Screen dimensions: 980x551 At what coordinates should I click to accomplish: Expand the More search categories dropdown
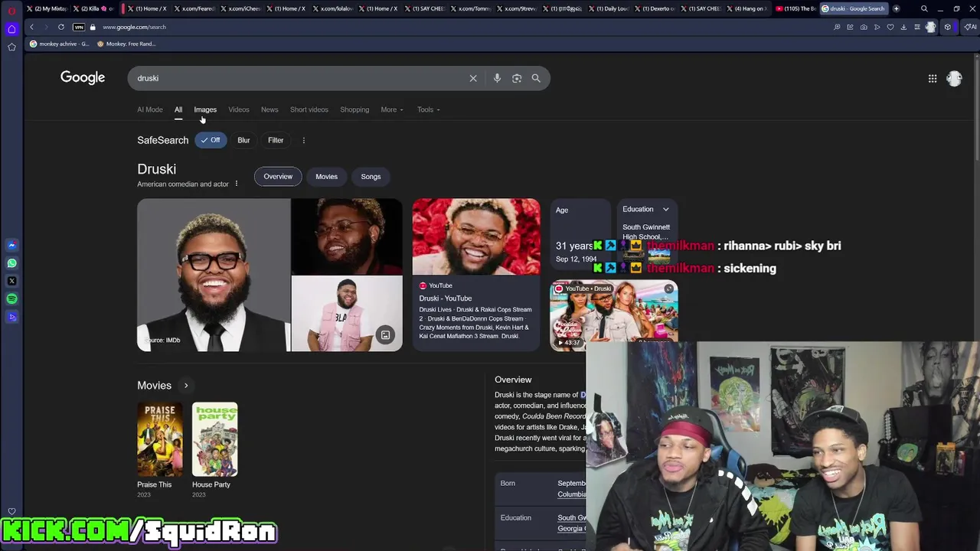coord(392,109)
